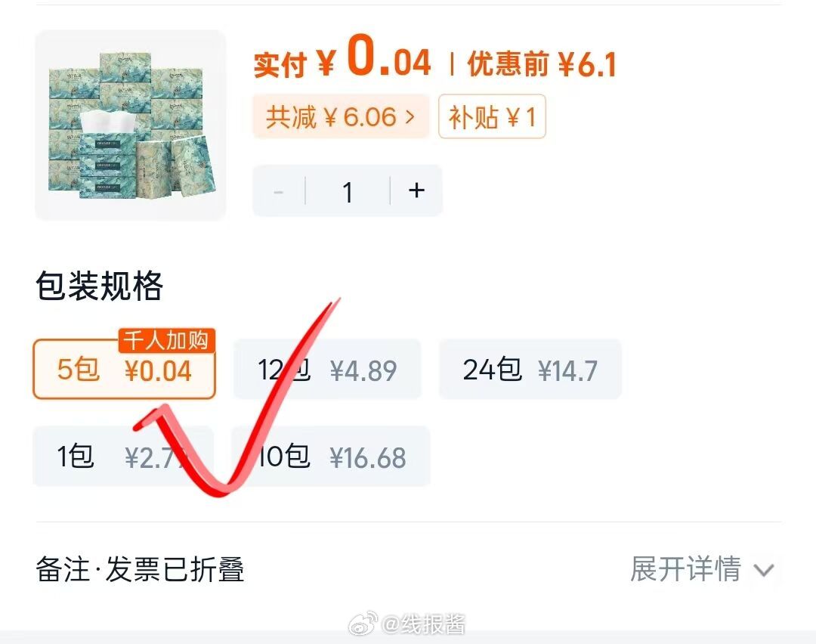Image resolution: width=816 pixels, height=644 pixels.
Task: Click the chevron next to 展开详情
Action: pos(763,570)
